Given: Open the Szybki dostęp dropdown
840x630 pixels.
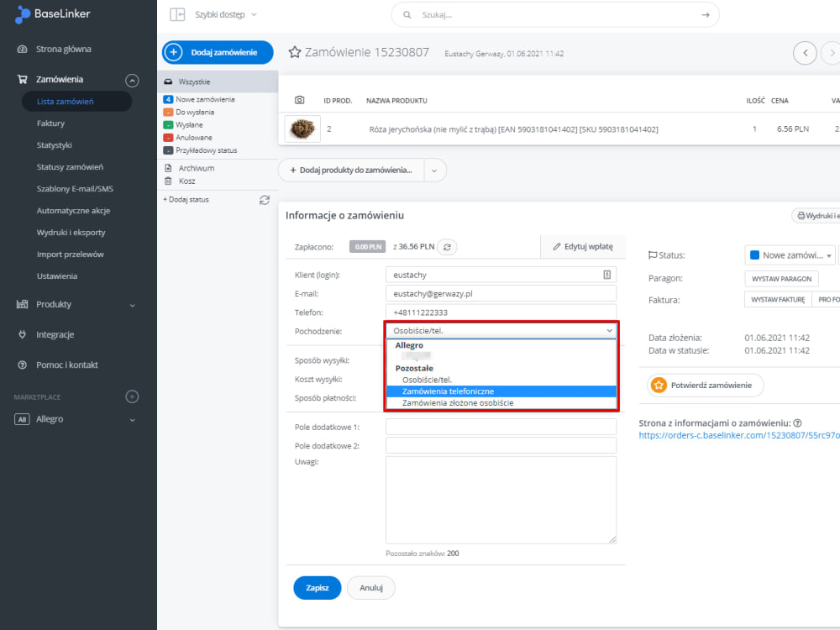Looking at the screenshot, I should coord(225,14).
